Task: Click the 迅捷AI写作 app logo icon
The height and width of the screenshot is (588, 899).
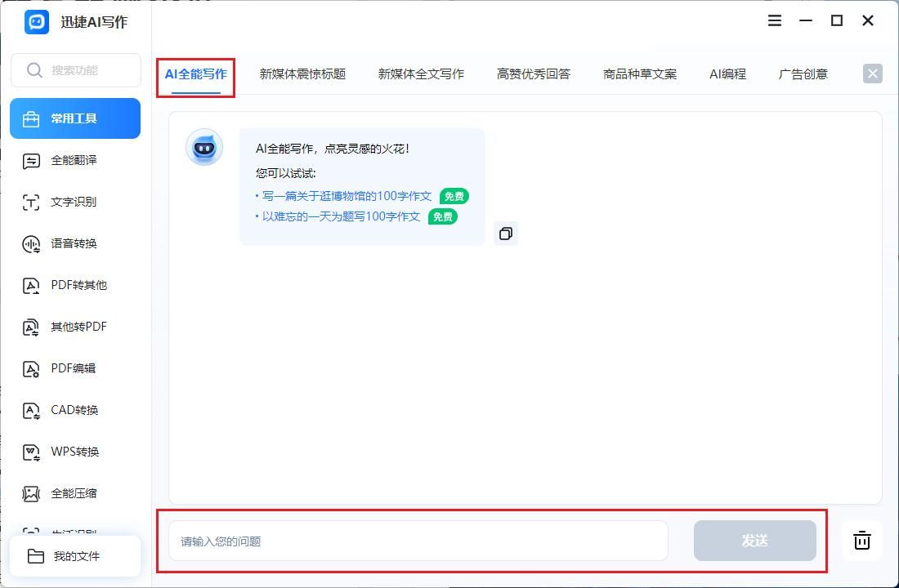Action: [37, 22]
